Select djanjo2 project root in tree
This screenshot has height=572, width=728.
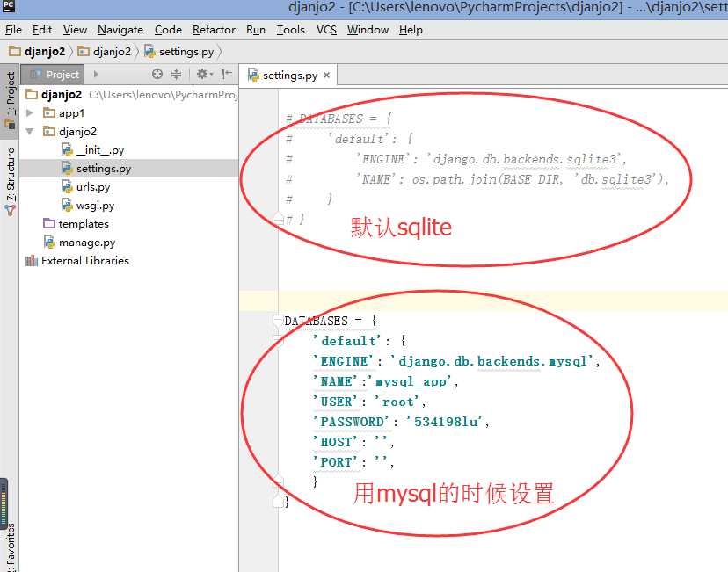129,94
